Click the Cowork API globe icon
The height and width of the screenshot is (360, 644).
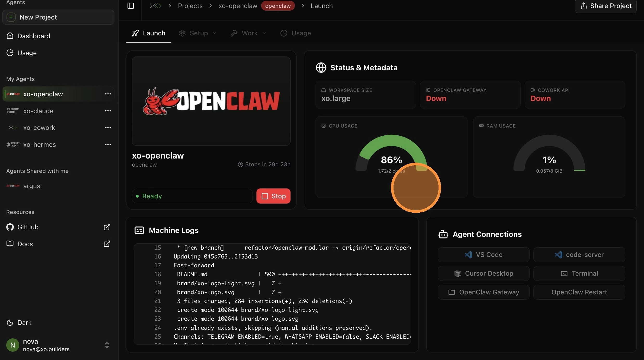click(x=533, y=90)
